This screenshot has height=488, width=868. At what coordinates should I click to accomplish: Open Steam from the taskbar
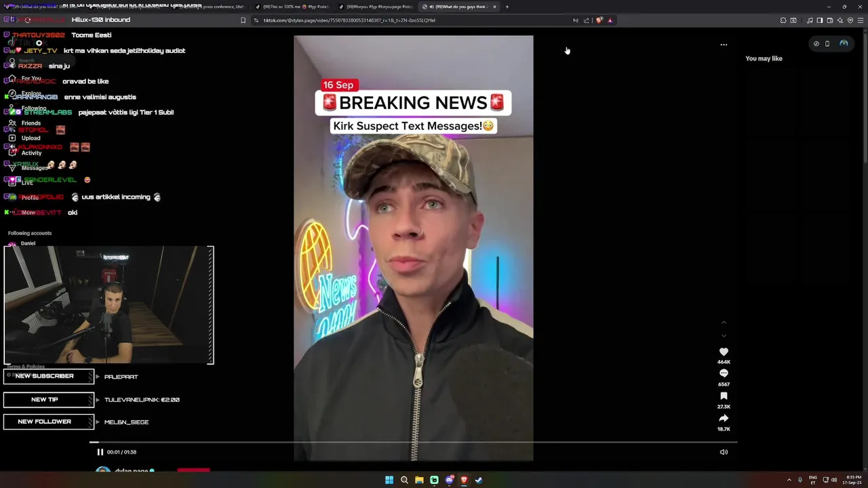click(479, 480)
